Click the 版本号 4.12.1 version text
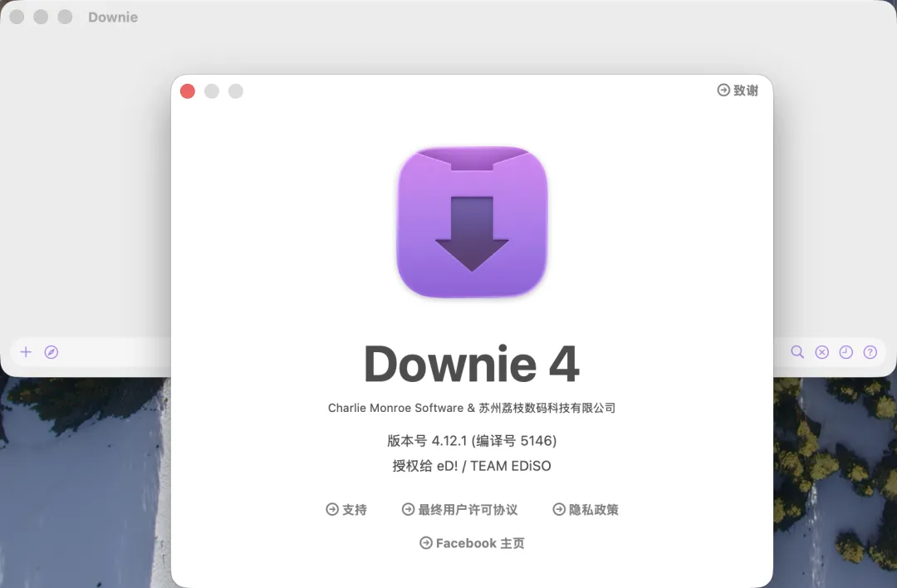 (x=472, y=440)
